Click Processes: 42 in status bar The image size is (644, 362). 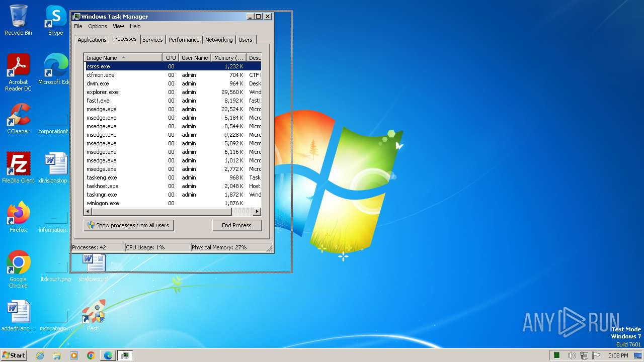98,247
